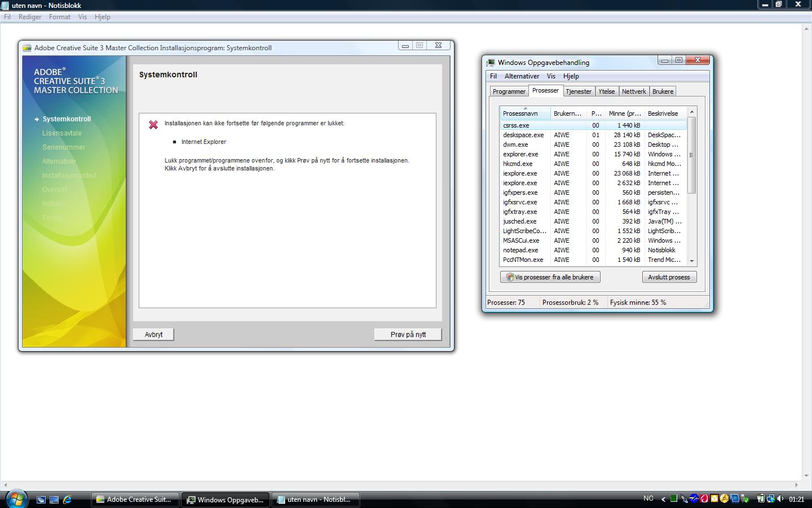Click the gold LightScribe disc tray icon
Image resolution: width=812 pixels, height=508 pixels.
tap(725, 498)
